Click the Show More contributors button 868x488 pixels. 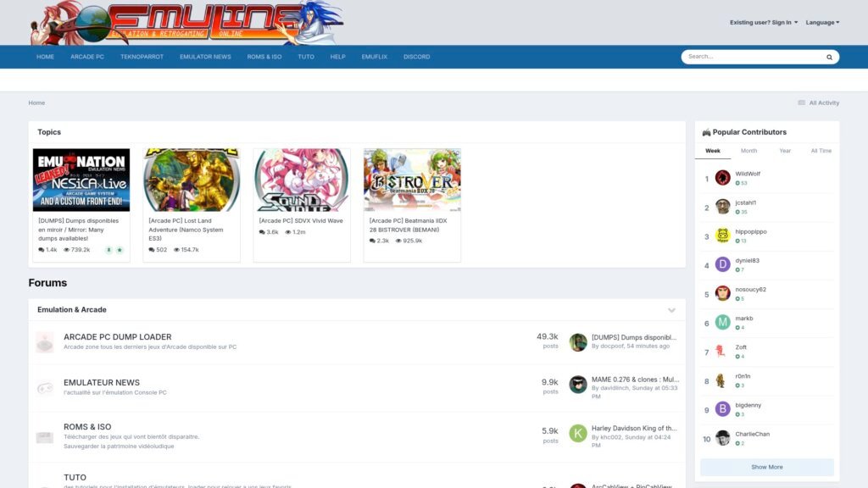766,468
